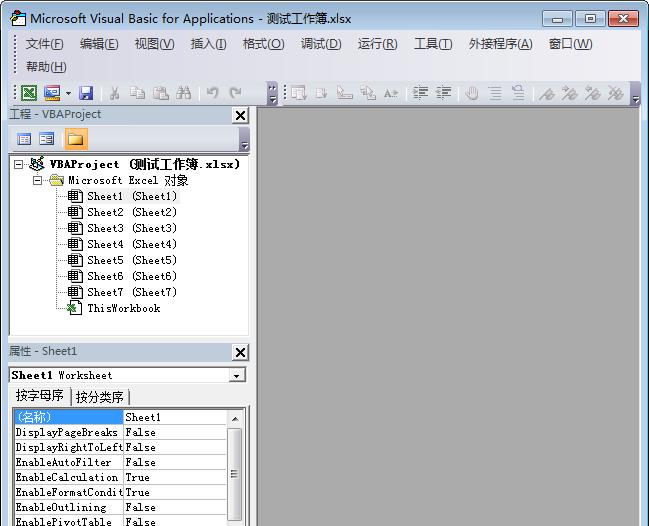Click List Properties/Methods icon
649x526 pixels.
pos(298,93)
